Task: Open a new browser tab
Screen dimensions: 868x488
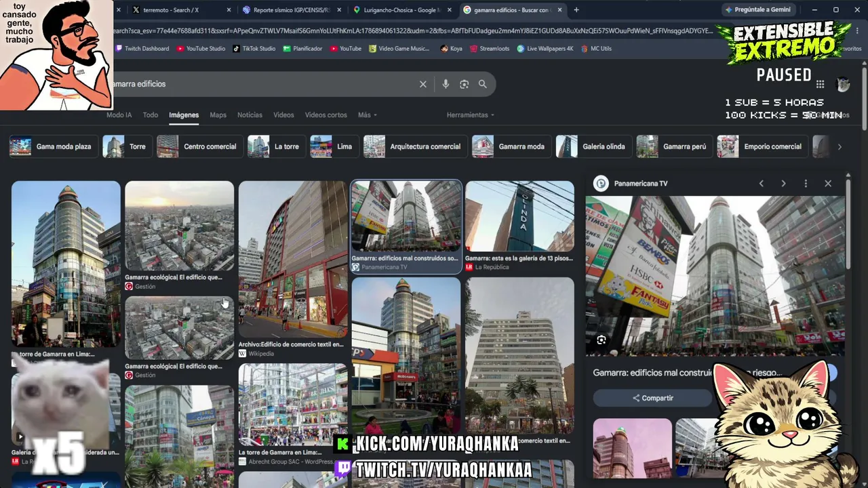Action: pos(576,10)
